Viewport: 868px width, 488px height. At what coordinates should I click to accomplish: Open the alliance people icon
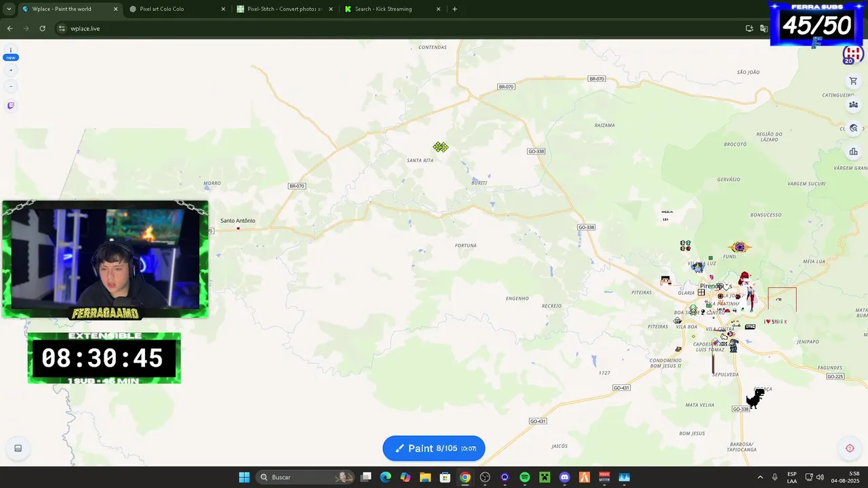(x=853, y=104)
